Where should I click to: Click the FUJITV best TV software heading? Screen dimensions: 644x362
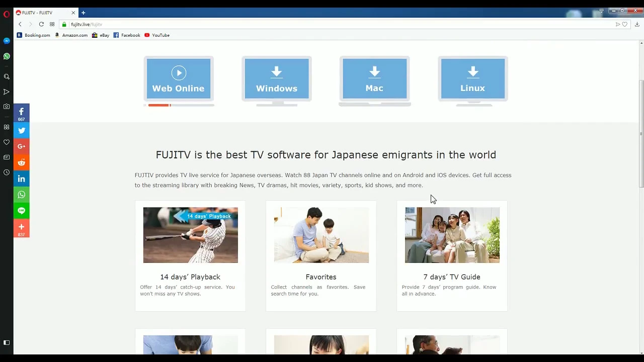326,155
